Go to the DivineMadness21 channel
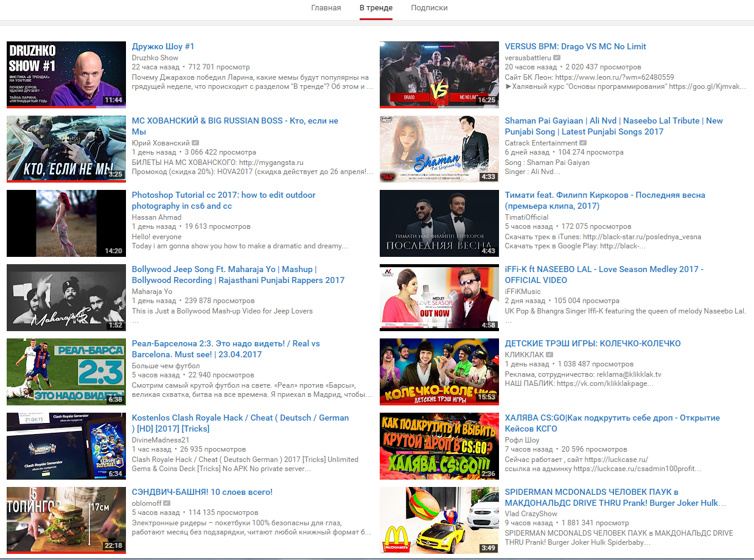This screenshot has height=560, width=754. point(161,439)
